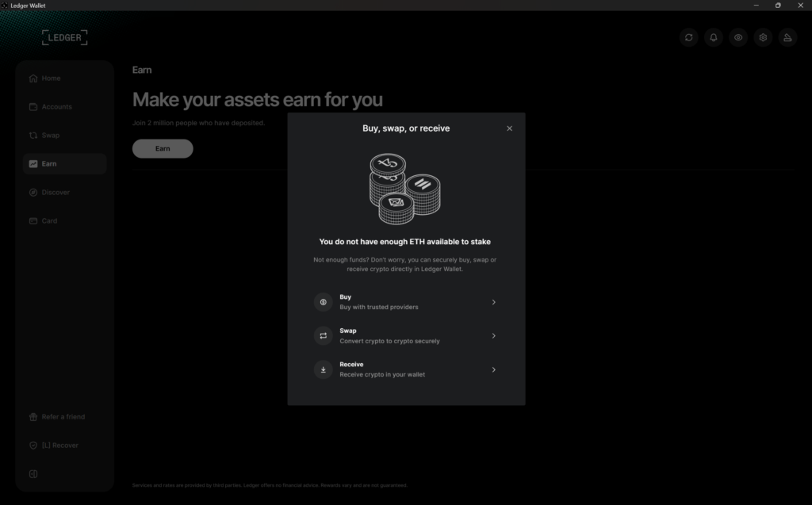Open [L] Recover link

[x=60, y=446]
